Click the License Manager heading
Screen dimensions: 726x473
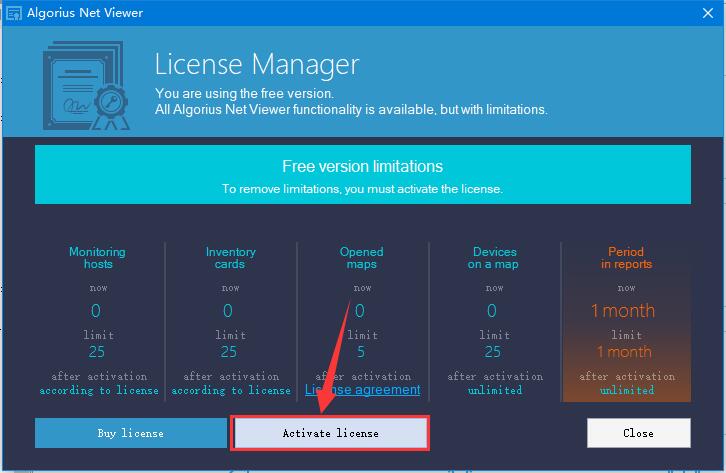(x=256, y=65)
